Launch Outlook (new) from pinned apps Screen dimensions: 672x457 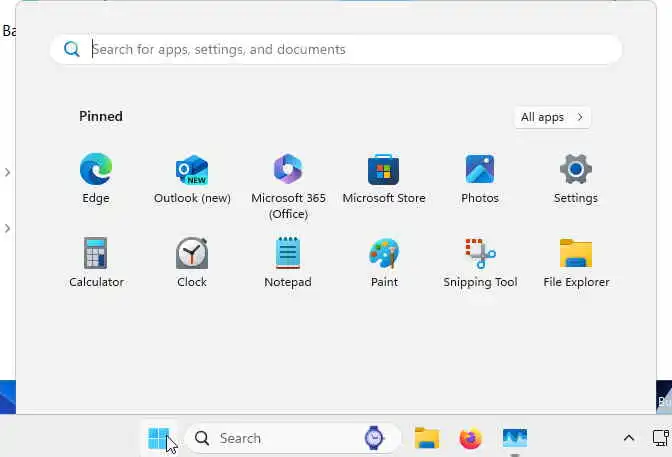point(192,179)
